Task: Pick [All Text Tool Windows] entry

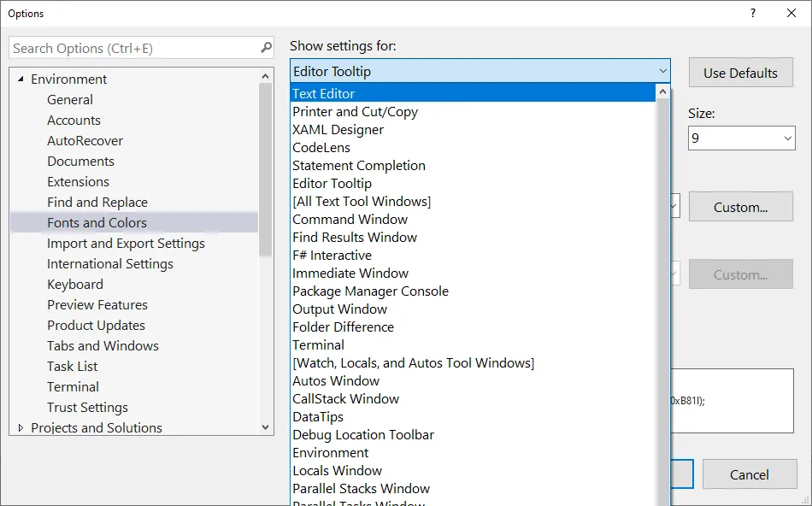Action: [x=473, y=202]
